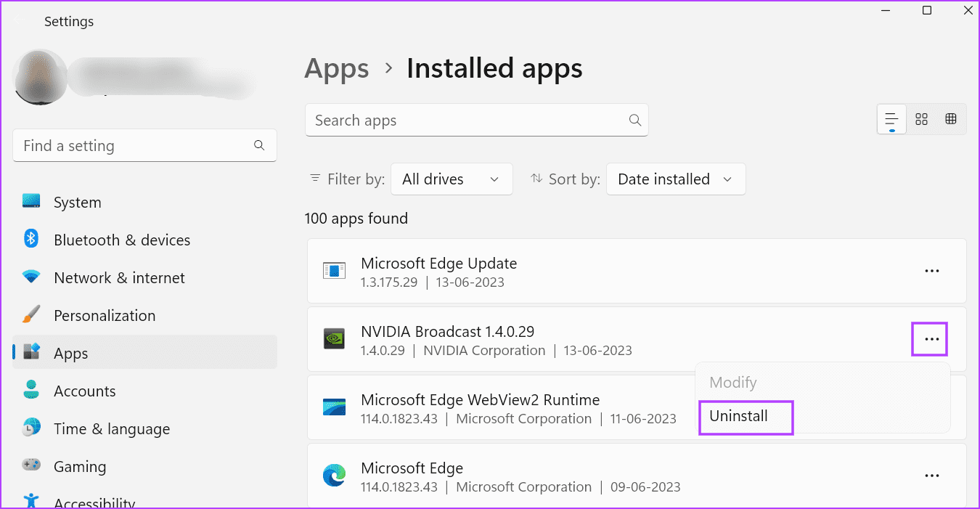This screenshot has height=509, width=980.
Task: Click the Microsoft Edge app icon
Action: (334, 476)
